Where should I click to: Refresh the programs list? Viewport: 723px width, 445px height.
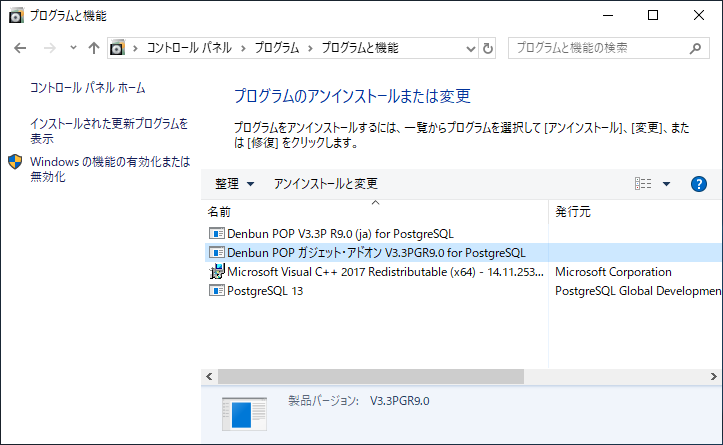[487, 48]
